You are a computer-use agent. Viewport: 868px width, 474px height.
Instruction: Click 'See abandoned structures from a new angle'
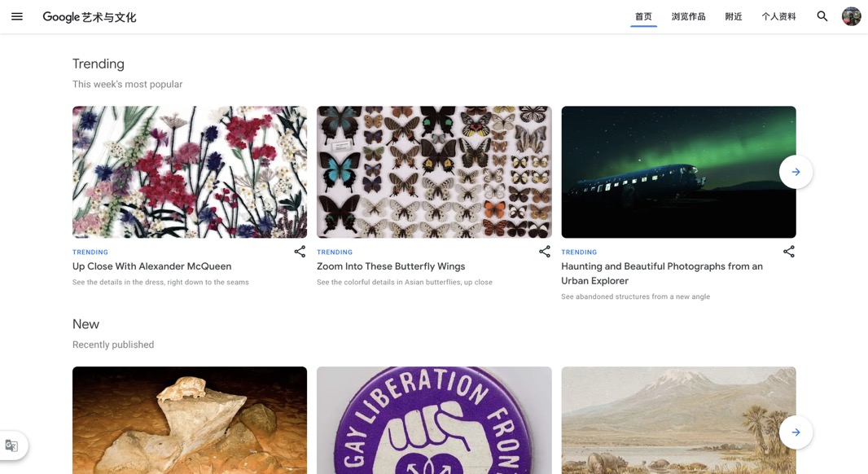(635, 296)
